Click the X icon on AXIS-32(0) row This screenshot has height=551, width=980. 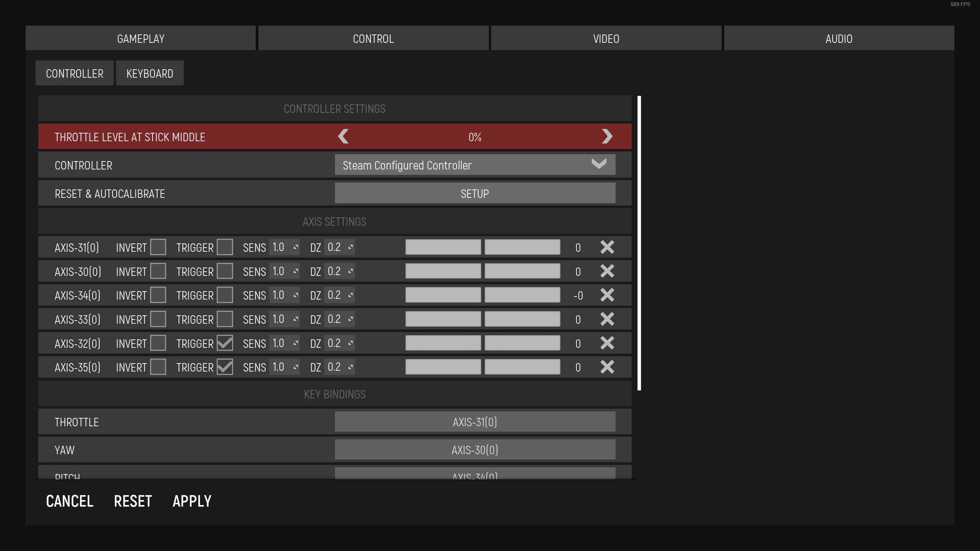(x=607, y=343)
